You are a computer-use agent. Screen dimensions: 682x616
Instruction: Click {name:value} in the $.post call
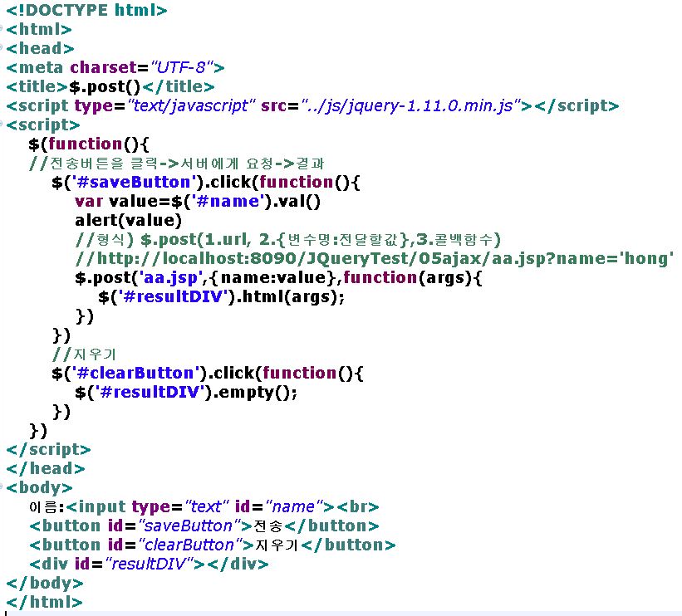pyautogui.click(x=272, y=278)
